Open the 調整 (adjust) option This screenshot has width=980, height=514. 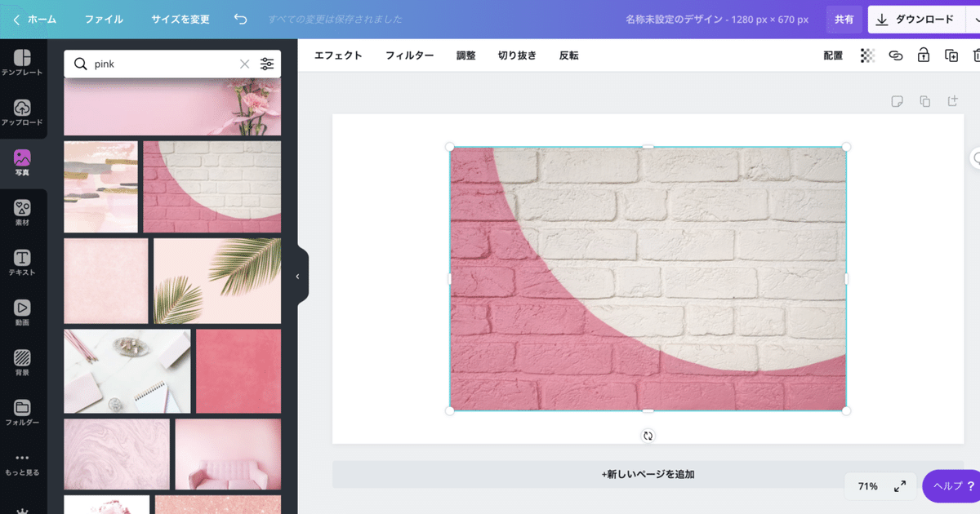[465, 55]
